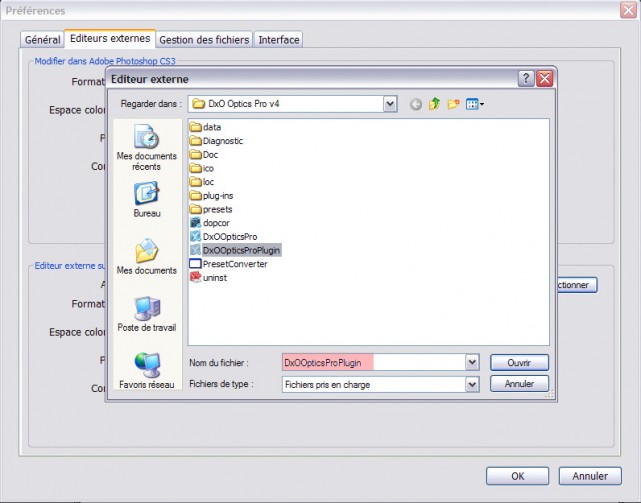Go up one folder level
641x503 pixels.
(434, 104)
